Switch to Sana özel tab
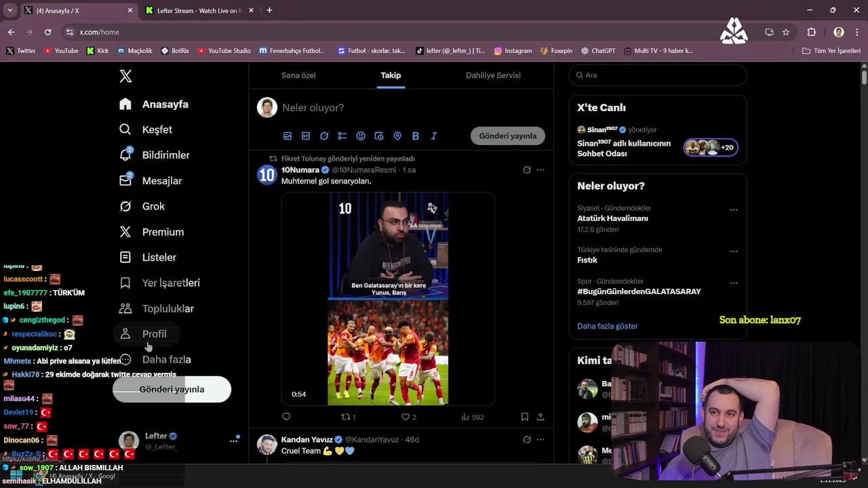This screenshot has width=868, height=488. coord(298,75)
